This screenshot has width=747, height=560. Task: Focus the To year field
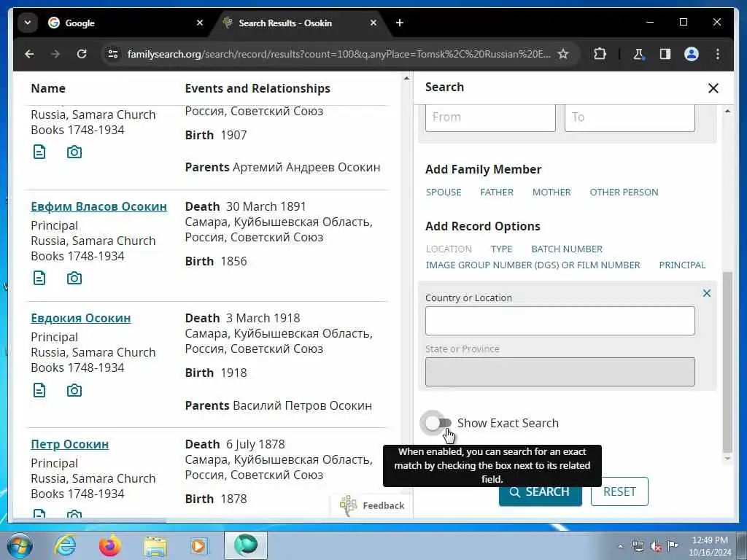[x=630, y=117]
